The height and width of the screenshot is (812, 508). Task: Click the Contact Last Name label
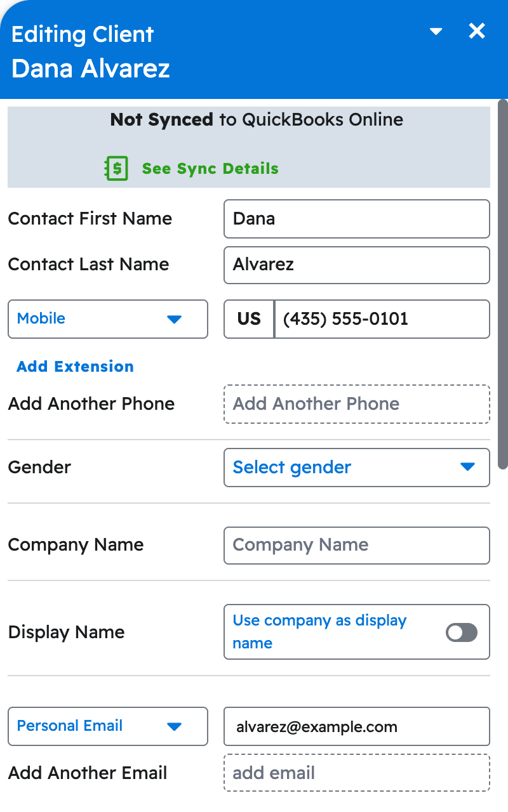(89, 265)
